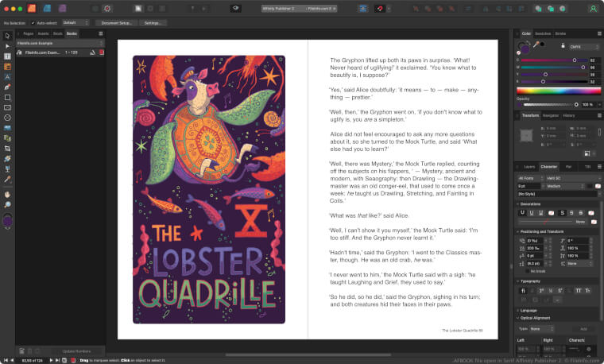The image size is (604, 364).
Task: Select the Move tool arrow
Action: [7, 36]
